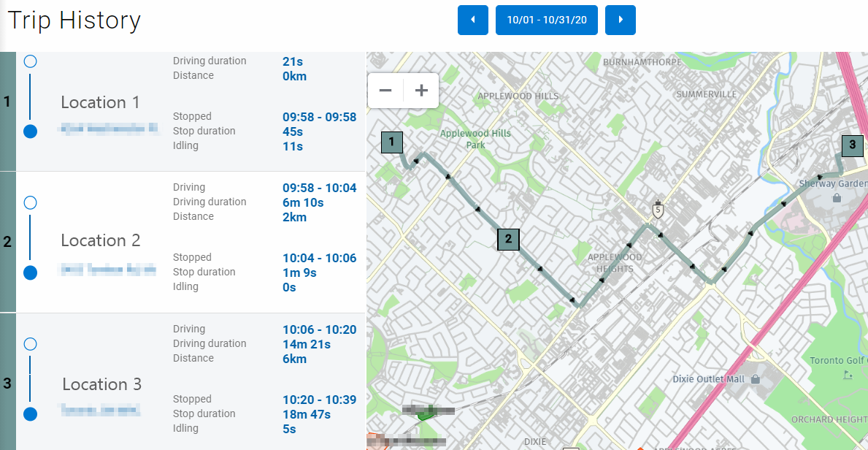Click the 14m 21s driving duration
This screenshot has width=868, height=450.
click(307, 344)
